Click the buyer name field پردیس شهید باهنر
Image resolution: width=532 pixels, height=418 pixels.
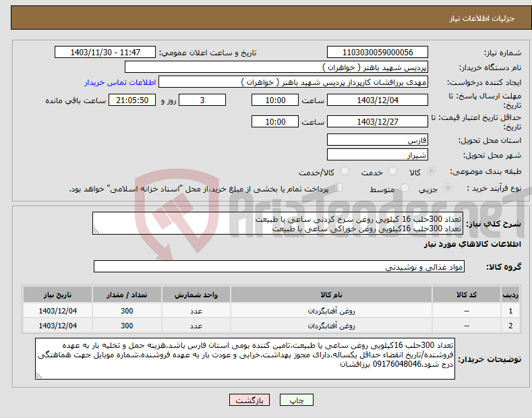coord(276,67)
